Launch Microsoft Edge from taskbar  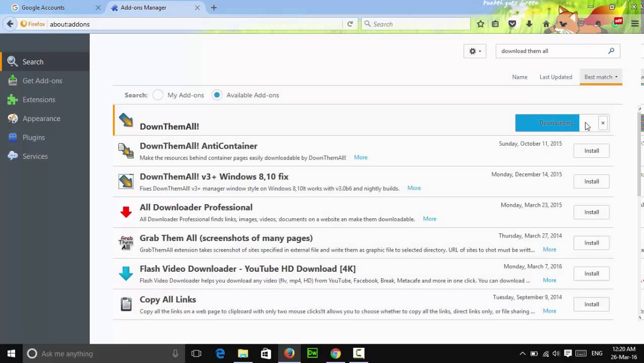(220, 353)
